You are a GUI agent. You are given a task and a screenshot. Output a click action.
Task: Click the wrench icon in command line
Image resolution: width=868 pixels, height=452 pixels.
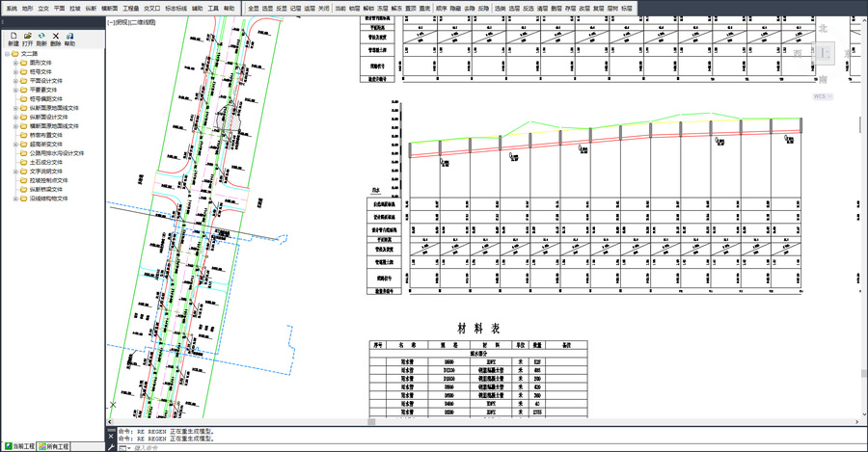pyautogui.click(x=110, y=447)
